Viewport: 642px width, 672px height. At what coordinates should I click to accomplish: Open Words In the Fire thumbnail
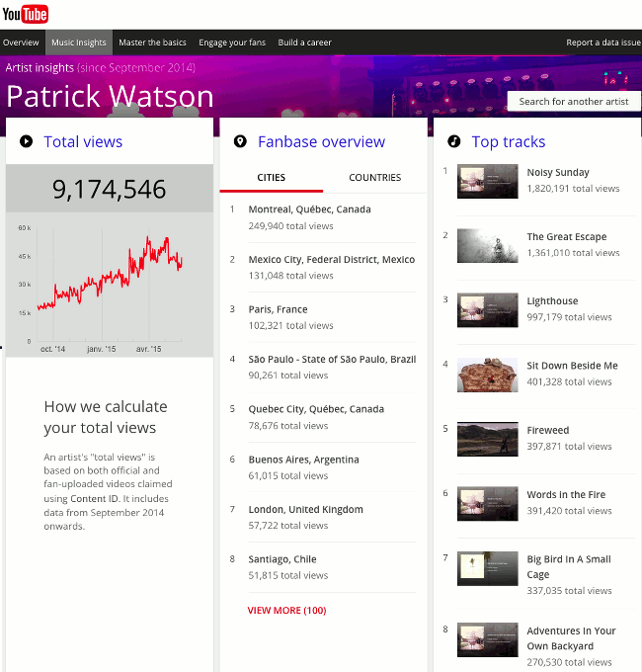[487, 504]
